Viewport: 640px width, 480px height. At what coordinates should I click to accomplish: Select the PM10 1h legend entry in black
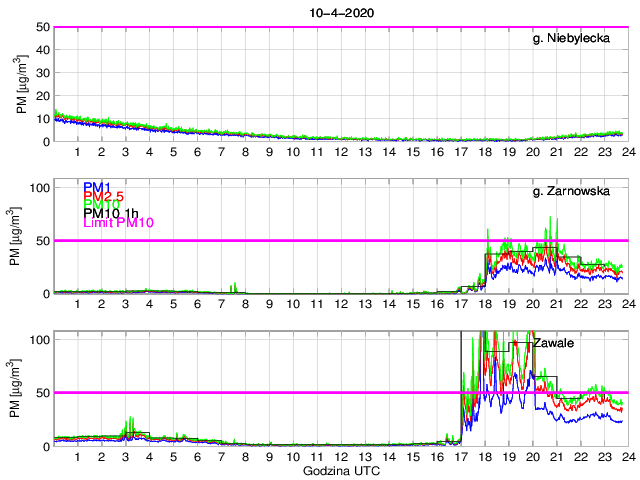tap(111, 213)
